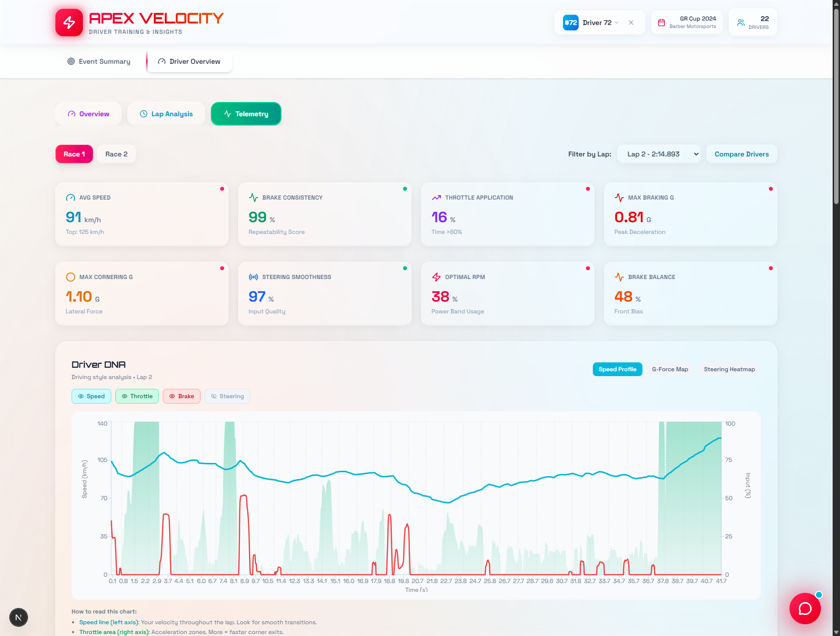Select the Race 2 button
The height and width of the screenshot is (636, 840).
point(116,154)
